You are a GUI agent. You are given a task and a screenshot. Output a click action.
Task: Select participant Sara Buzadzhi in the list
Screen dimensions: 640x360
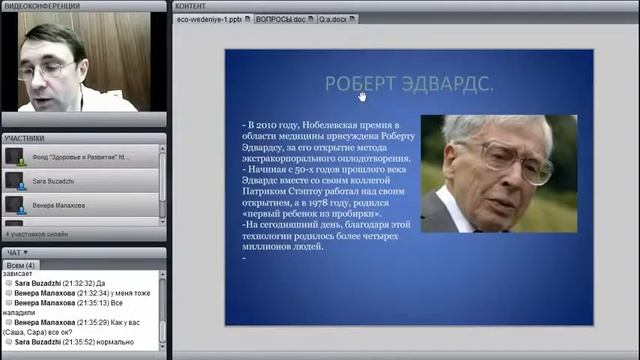point(81,181)
